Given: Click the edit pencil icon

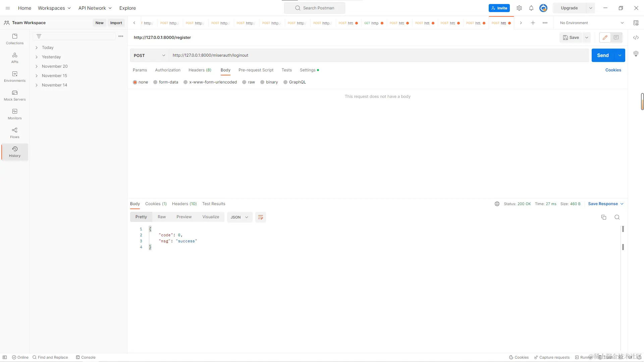Looking at the screenshot, I should 605,38.
